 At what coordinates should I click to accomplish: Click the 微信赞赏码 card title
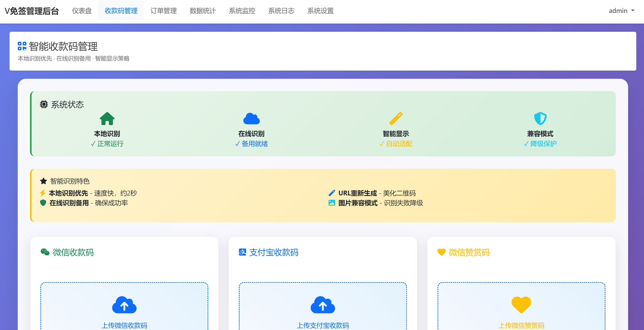coord(469,252)
